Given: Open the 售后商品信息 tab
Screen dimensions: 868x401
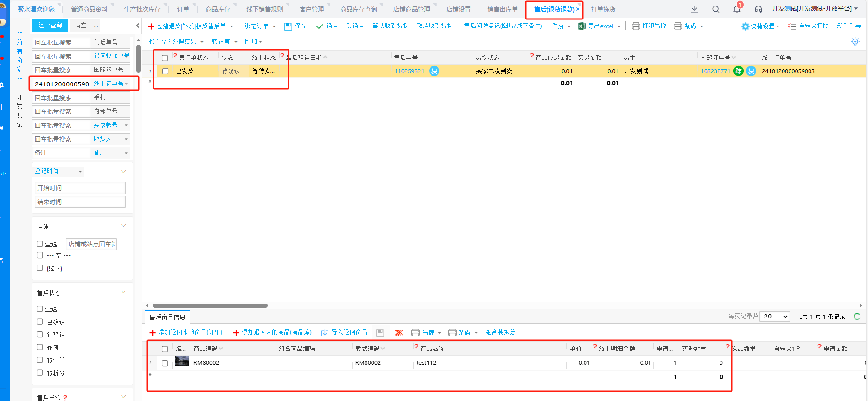Looking at the screenshot, I should pyautogui.click(x=167, y=317).
